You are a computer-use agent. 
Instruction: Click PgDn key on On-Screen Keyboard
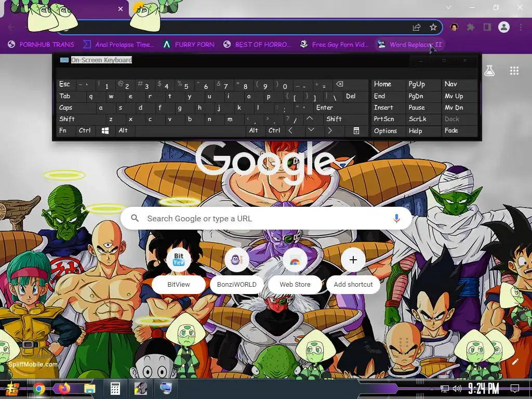(x=423, y=96)
